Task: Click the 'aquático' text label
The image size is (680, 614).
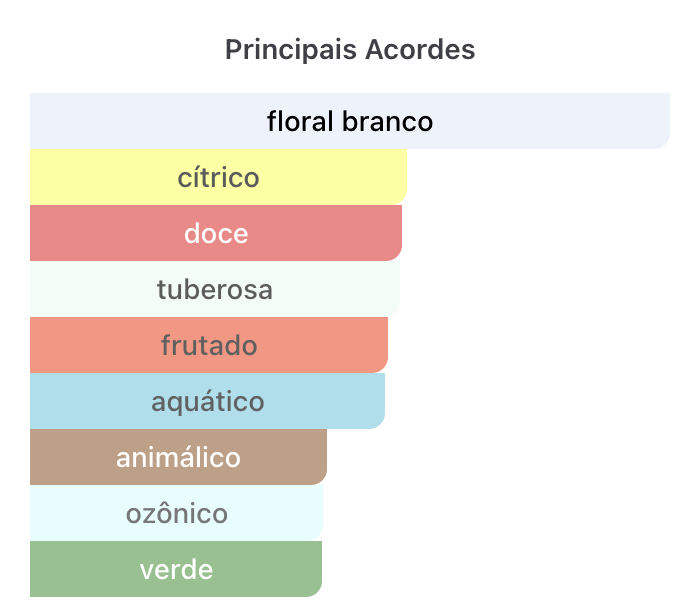Action: (x=208, y=402)
